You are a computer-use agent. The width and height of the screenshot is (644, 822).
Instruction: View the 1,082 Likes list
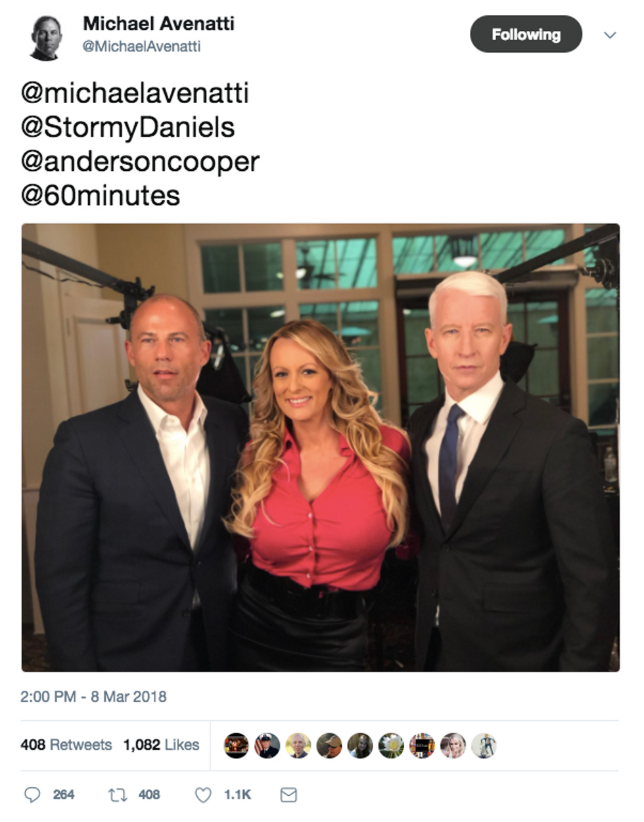[x=161, y=744]
